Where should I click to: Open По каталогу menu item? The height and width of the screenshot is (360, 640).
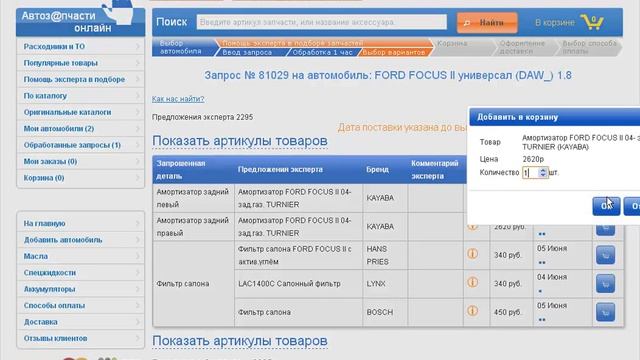pos(80,96)
